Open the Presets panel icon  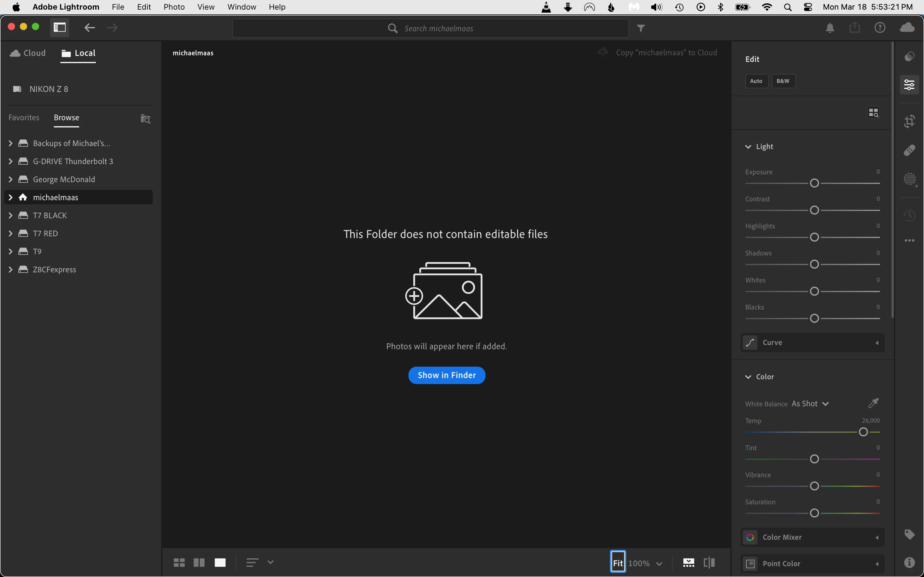[x=910, y=56]
